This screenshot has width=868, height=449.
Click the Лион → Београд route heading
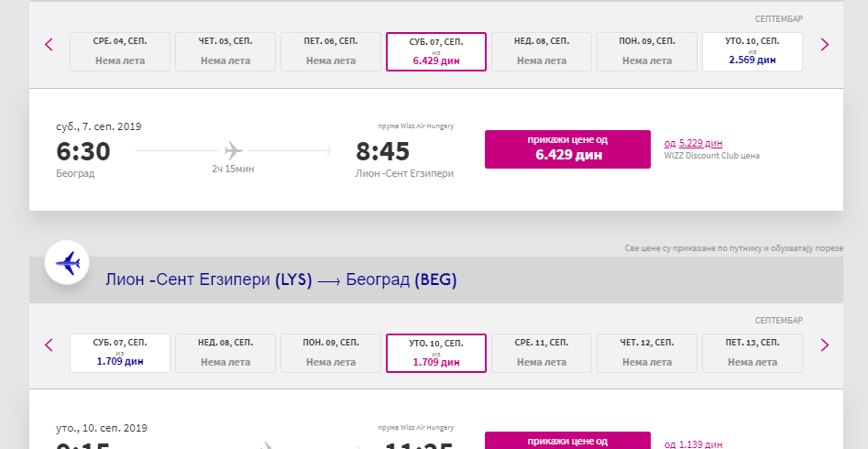point(281,280)
